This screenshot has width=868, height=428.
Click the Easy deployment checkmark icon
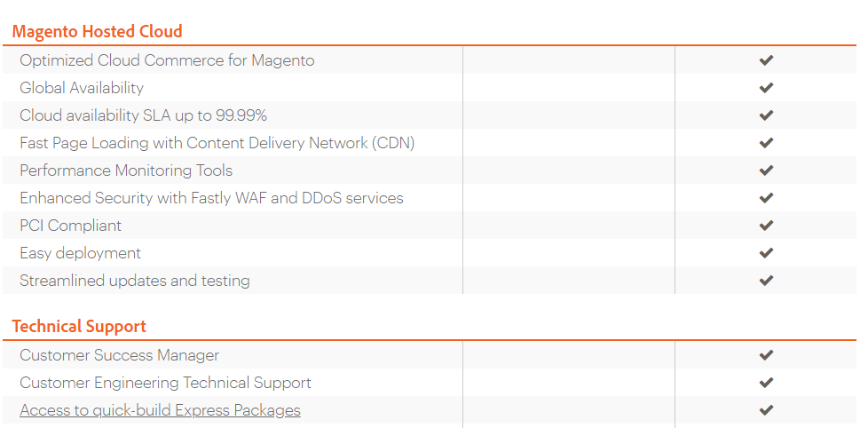tap(766, 253)
